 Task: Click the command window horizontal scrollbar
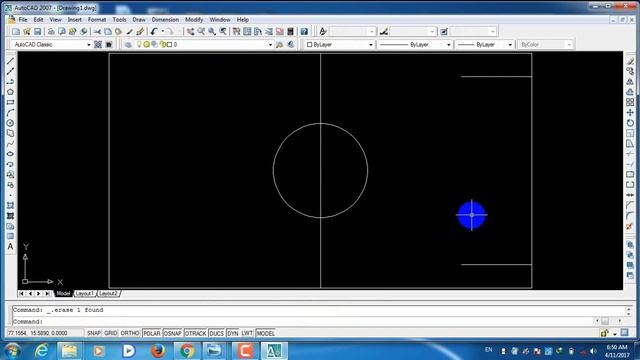(608, 321)
